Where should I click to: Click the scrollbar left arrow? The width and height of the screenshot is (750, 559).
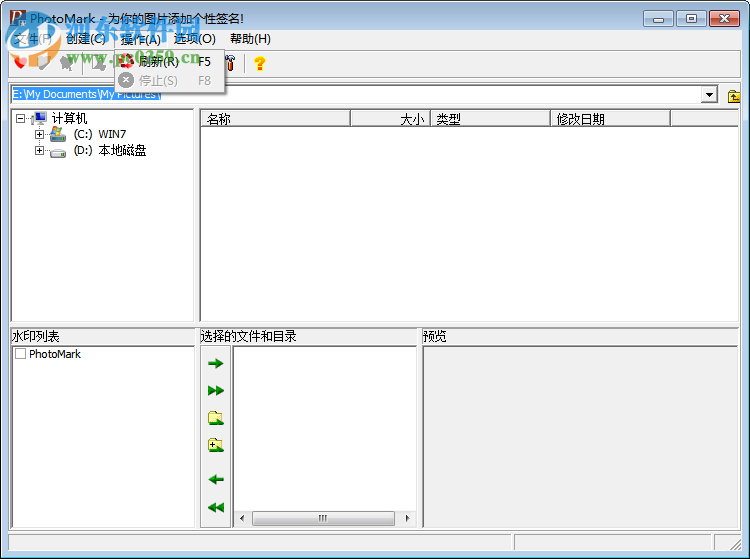pyautogui.click(x=242, y=518)
